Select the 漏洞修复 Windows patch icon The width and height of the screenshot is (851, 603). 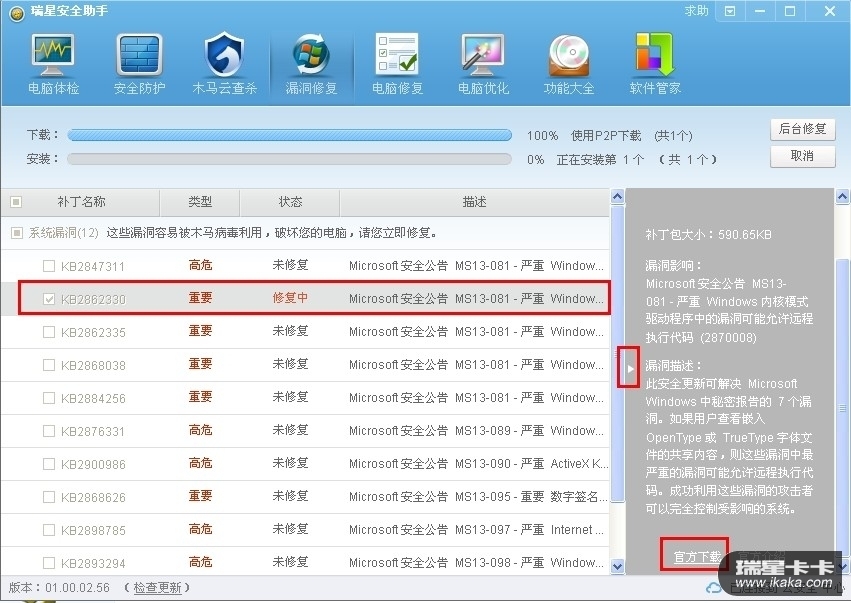tap(311, 64)
